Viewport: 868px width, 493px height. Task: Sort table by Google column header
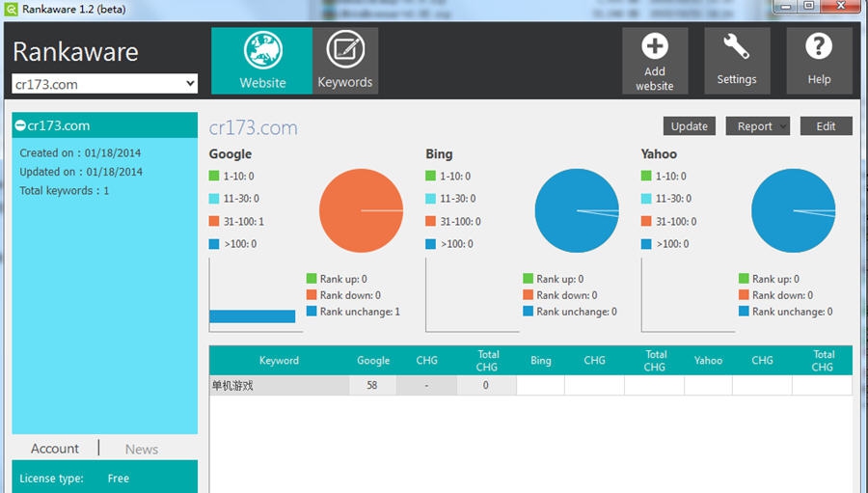point(373,360)
